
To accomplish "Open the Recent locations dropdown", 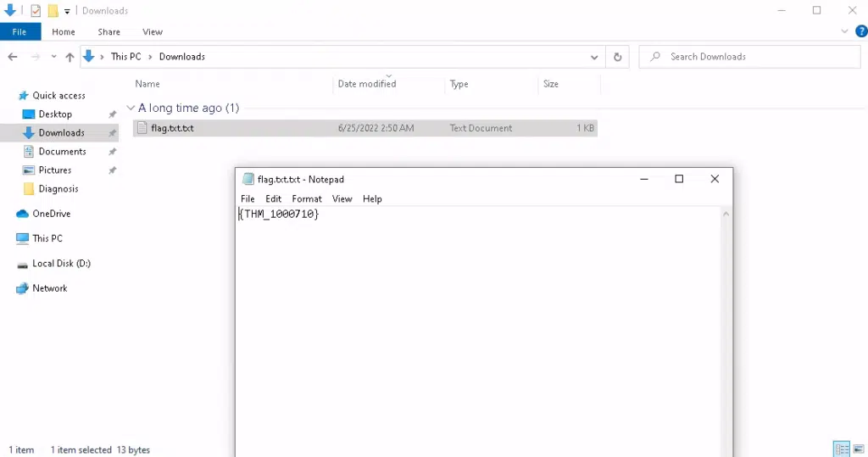I will coord(53,57).
